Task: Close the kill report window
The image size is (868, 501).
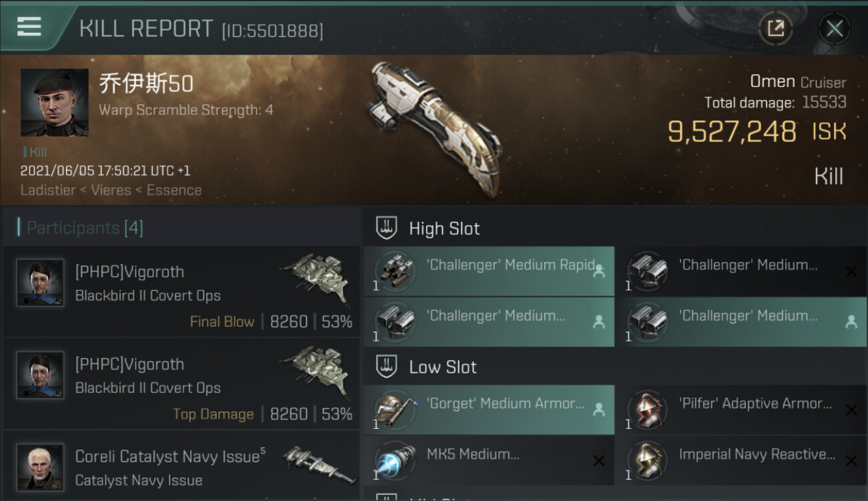Action: (x=834, y=29)
